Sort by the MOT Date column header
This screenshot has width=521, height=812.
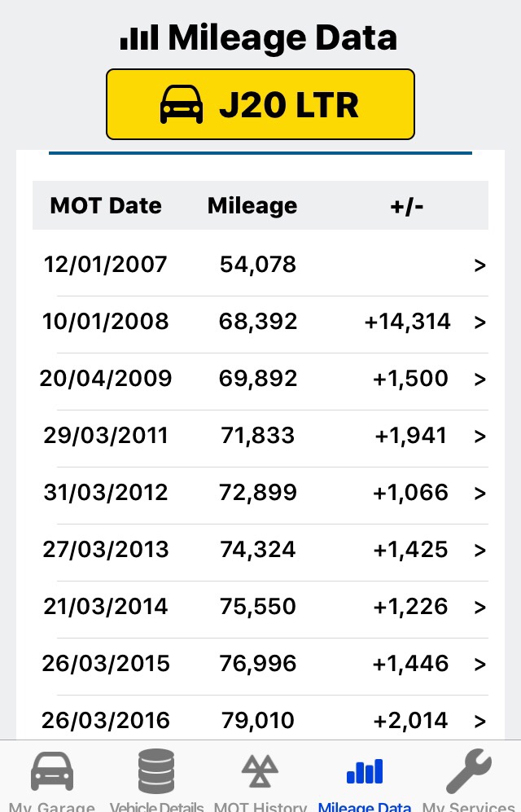tap(106, 205)
